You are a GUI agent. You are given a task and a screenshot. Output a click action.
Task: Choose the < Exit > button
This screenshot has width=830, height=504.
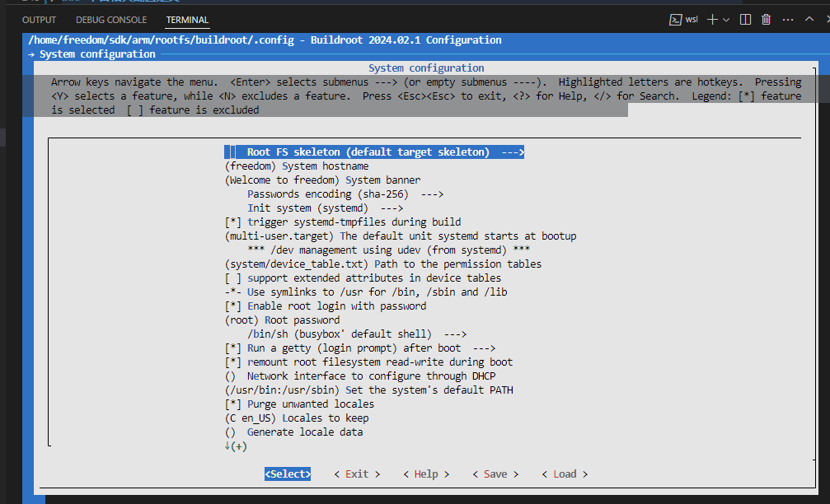pos(357,474)
